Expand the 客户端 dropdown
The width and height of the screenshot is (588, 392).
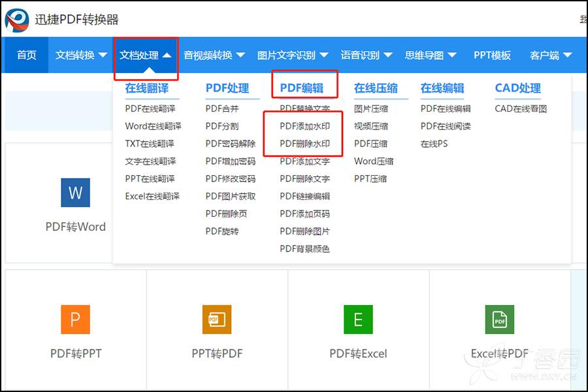pos(551,55)
